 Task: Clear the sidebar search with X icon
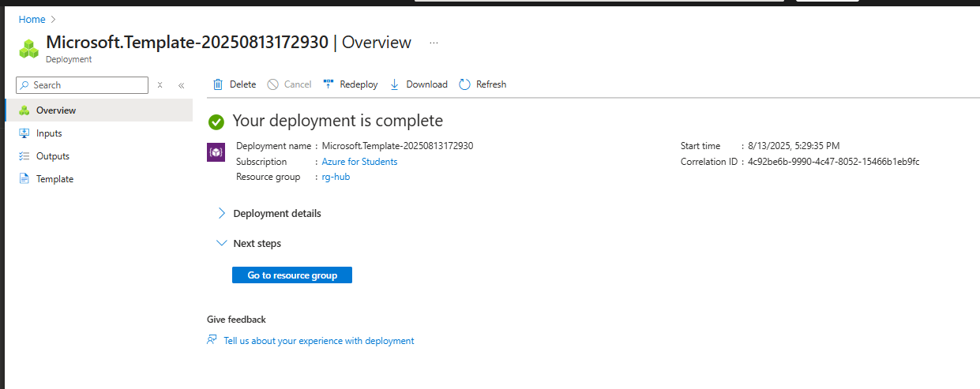160,85
